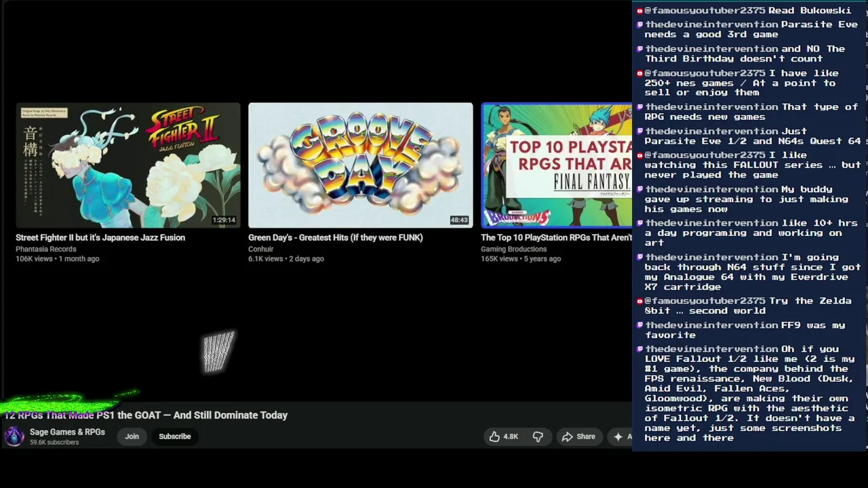Open 'The Top 10 PlayStation RPGs That Aren't' title
The width and height of the screenshot is (868, 488).
(556, 237)
